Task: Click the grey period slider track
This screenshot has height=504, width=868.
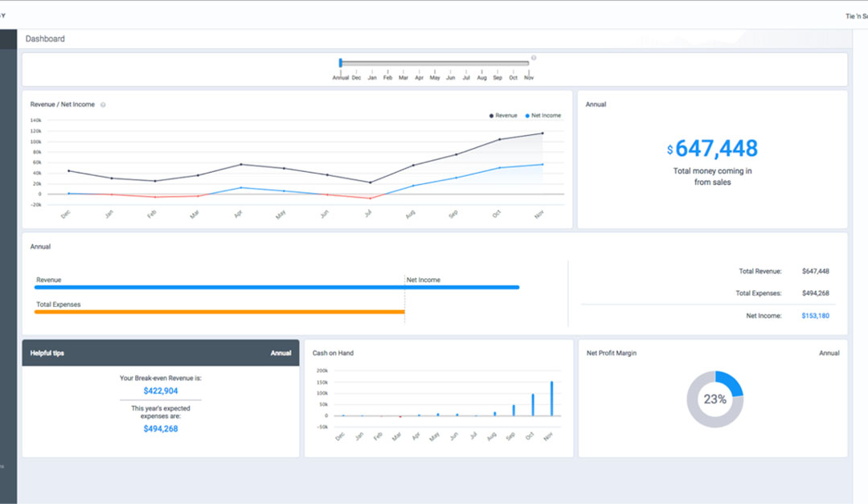Action: [435, 64]
